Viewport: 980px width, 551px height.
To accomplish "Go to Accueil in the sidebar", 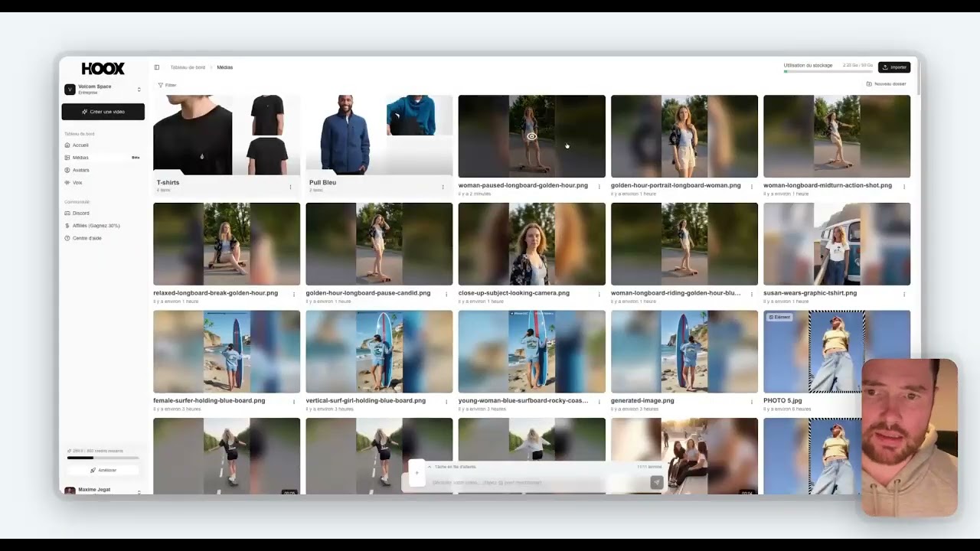I will click(103, 145).
